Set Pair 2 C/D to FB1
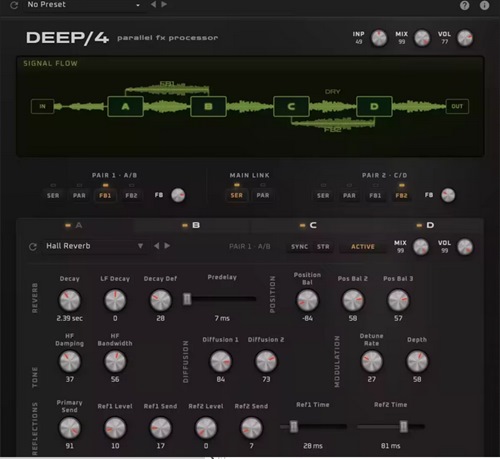This screenshot has height=459, width=500. click(x=375, y=195)
